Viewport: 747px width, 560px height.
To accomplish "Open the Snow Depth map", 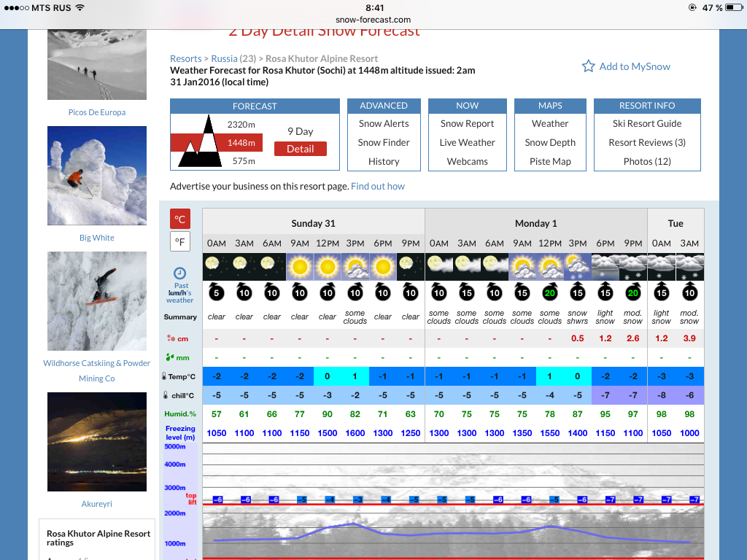I will point(550,142).
